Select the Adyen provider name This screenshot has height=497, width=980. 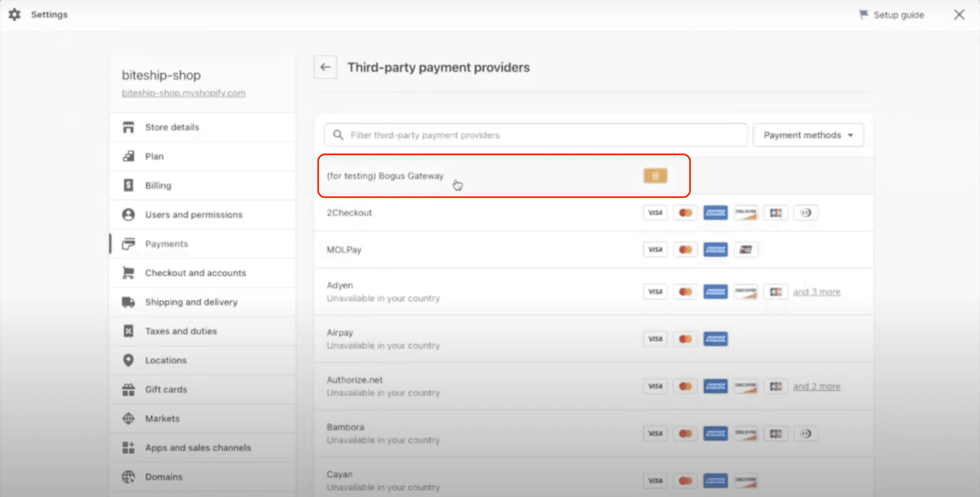340,285
